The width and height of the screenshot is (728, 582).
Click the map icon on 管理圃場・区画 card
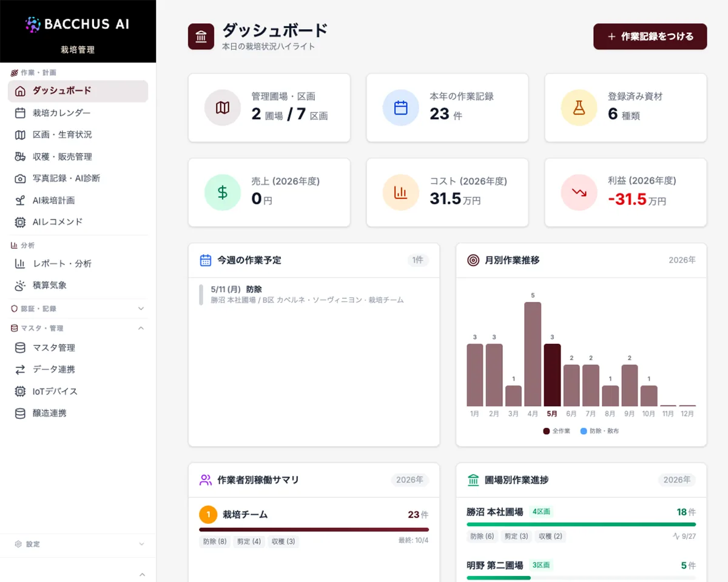click(223, 108)
